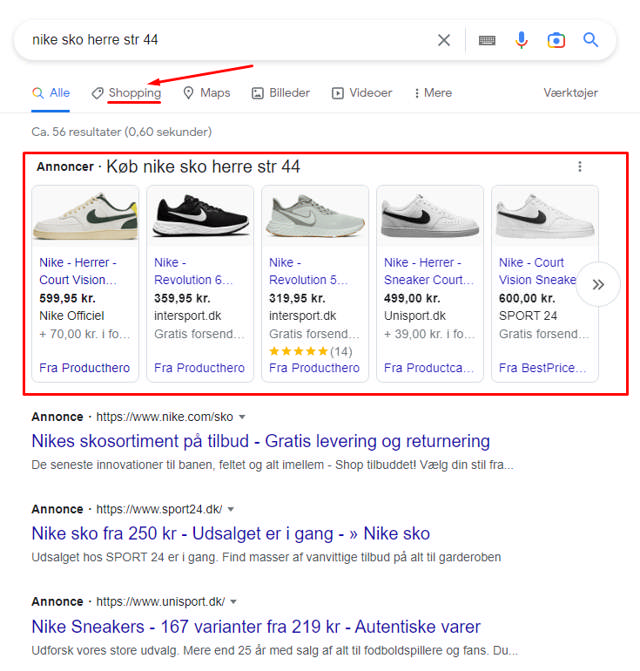Switch to the Alle tab
640x671 pixels.
[x=50, y=93]
